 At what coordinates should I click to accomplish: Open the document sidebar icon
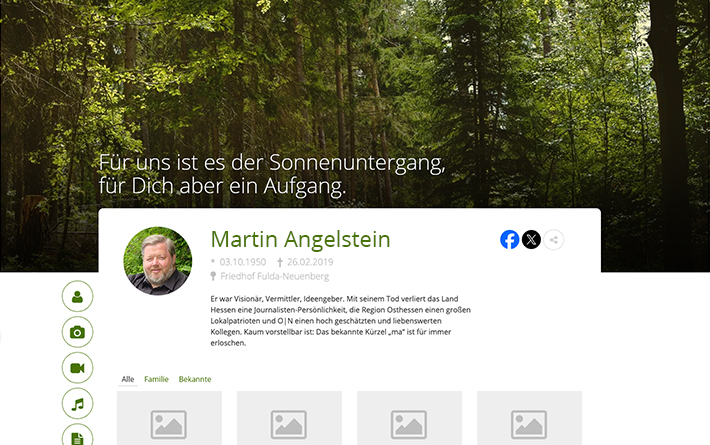tap(77, 435)
